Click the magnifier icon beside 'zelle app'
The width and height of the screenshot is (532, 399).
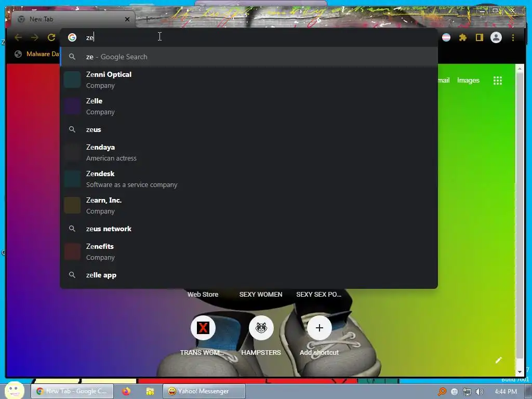pyautogui.click(x=72, y=275)
